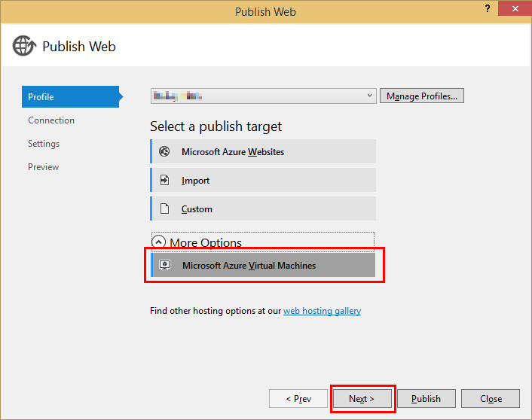This screenshot has height=420, width=532.
Task: Switch to the Profile step
Action: pyautogui.click(x=71, y=96)
